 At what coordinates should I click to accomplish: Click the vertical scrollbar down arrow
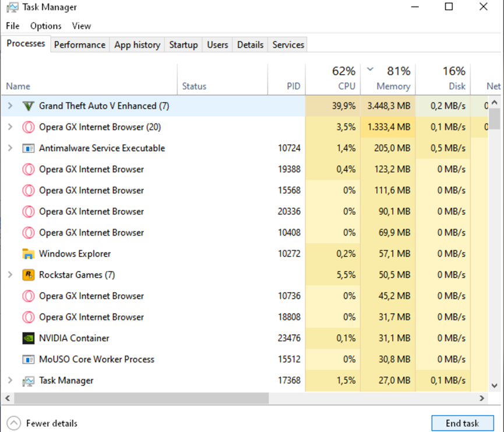pos(495,385)
